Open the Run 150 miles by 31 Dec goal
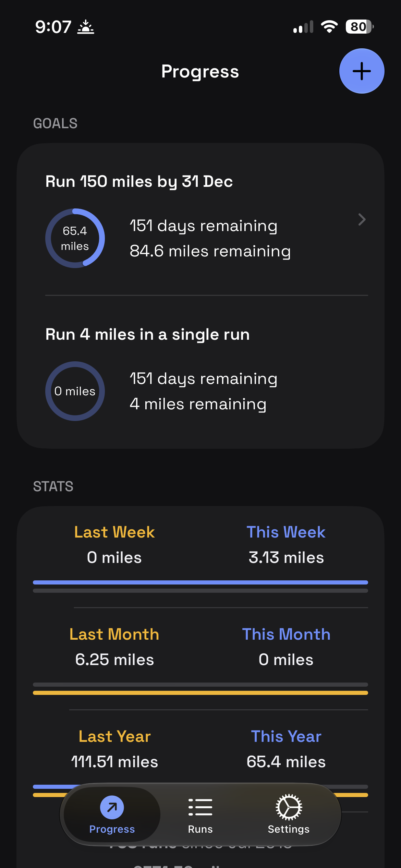This screenshot has width=401, height=868. pyautogui.click(x=200, y=219)
